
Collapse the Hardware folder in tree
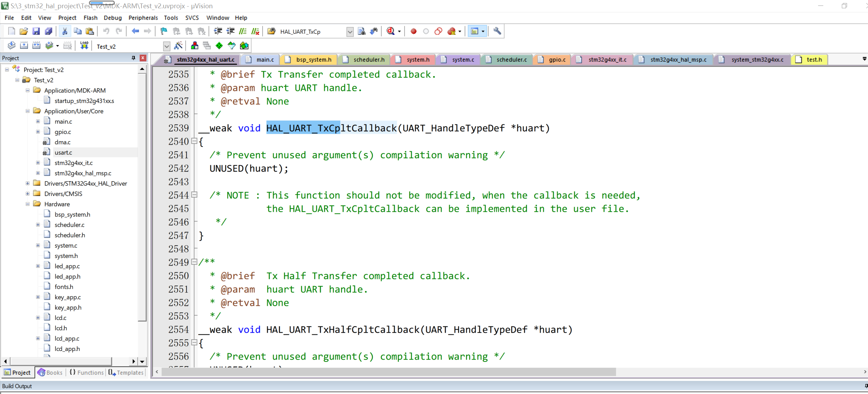(28, 204)
